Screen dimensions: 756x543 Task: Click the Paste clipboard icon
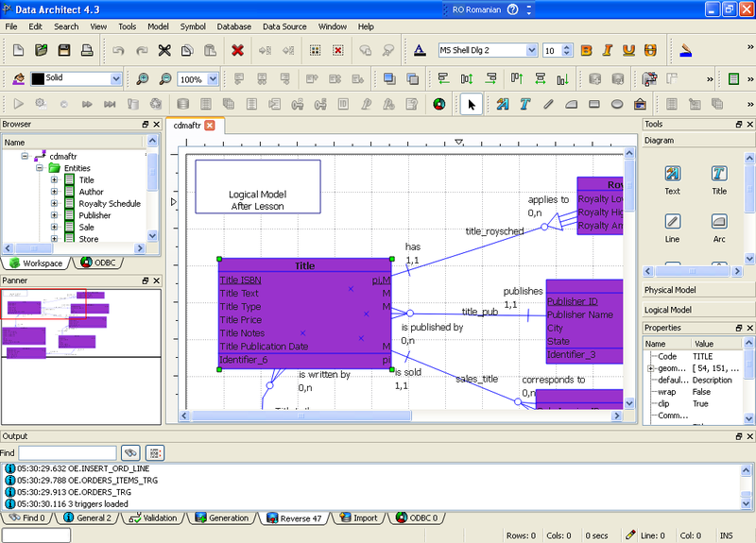210,50
